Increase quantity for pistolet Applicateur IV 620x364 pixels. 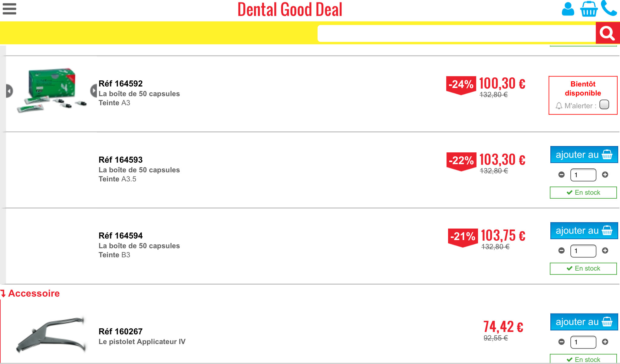coord(605,342)
